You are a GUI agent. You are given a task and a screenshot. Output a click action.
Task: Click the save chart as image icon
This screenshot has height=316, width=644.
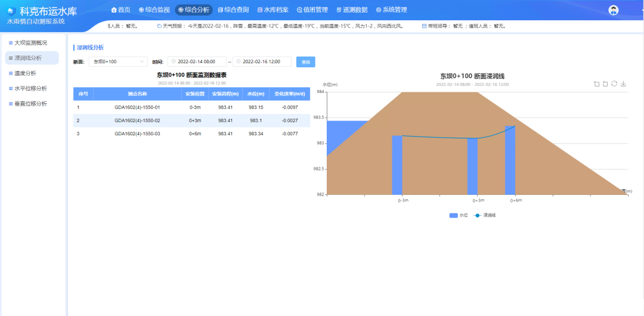[x=623, y=84]
